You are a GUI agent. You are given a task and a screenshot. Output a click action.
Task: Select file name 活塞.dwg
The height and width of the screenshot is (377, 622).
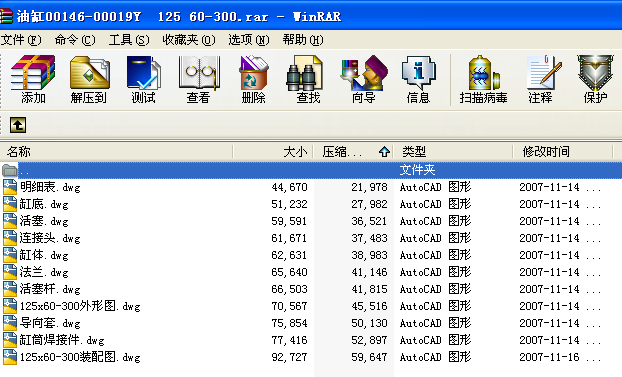click(x=44, y=221)
